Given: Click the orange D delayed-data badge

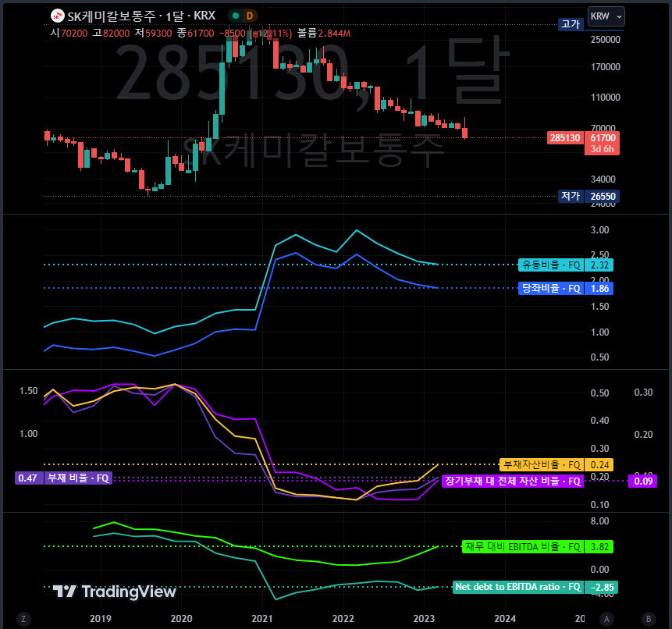Looking at the screenshot, I should coord(250,16).
